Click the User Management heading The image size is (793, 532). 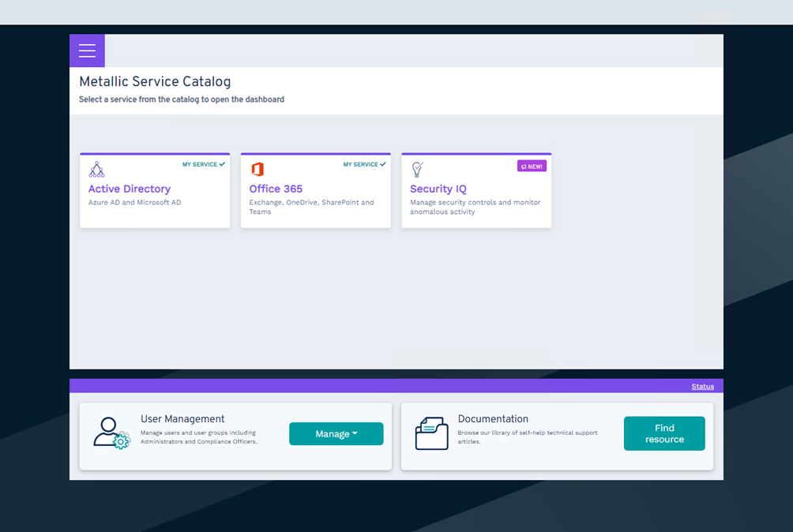[182, 419]
